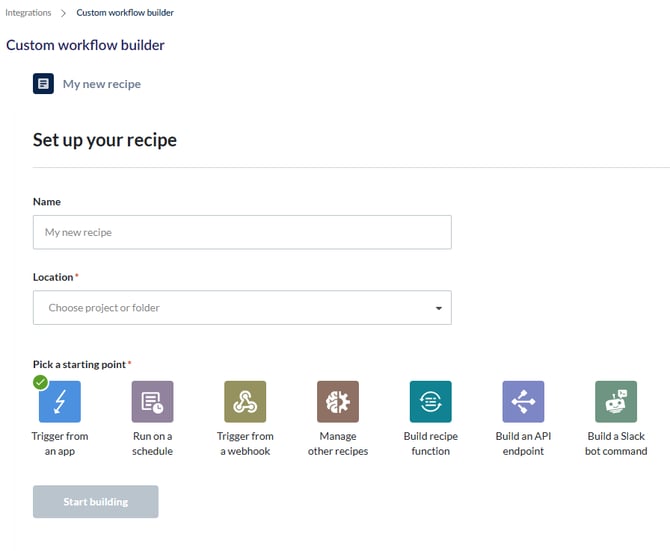Click the My new recipe title text
Viewport: 670px width, 551px height.
(x=102, y=84)
